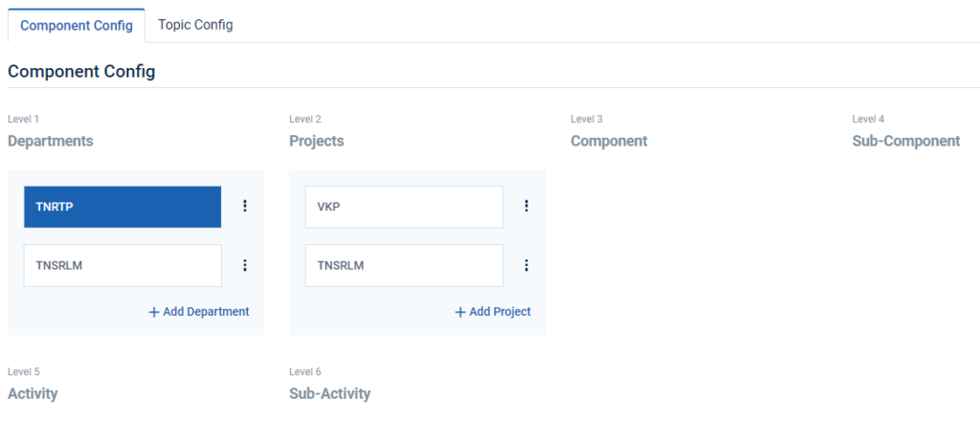Viewport: 980px width, 424px height.
Task: Click the Add Department button
Action: click(x=199, y=312)
